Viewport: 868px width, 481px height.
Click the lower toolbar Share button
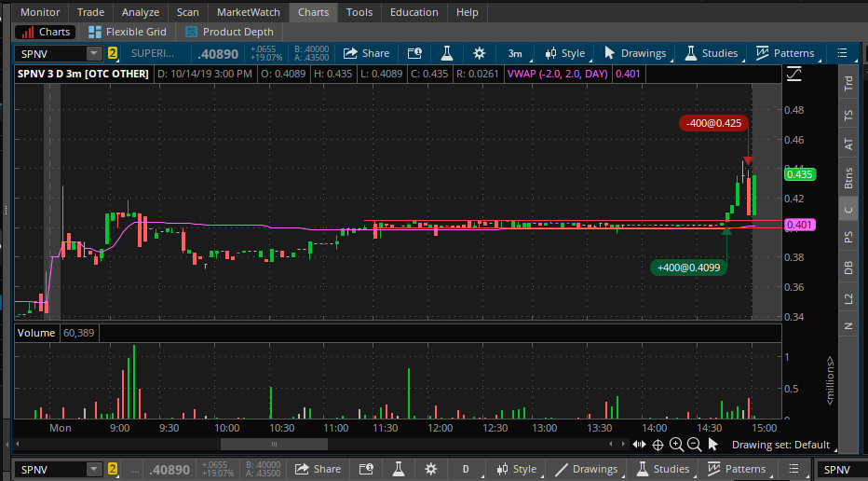tap(318, 470)
